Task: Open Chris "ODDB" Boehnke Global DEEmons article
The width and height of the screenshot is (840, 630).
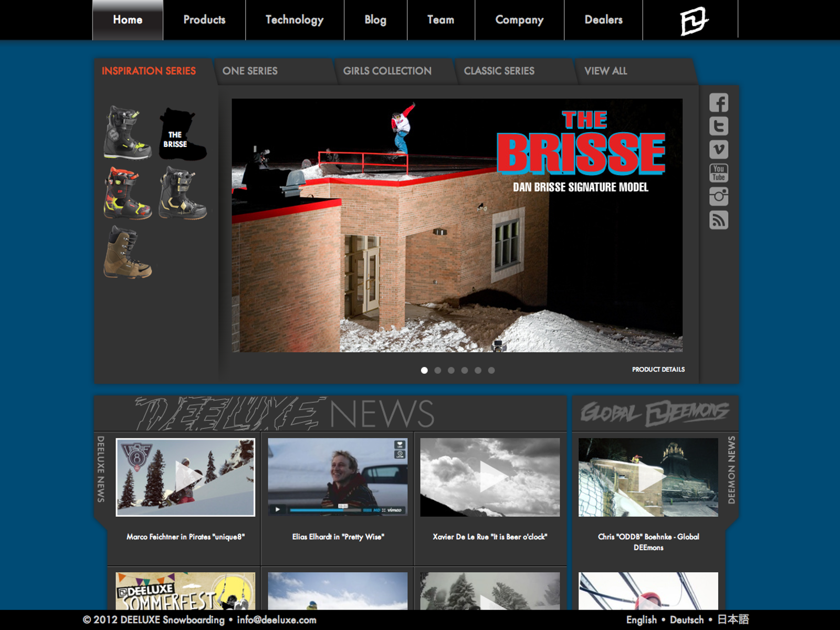Action: 648,542
